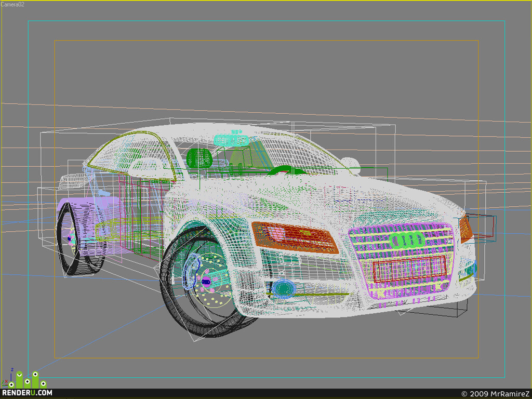Select the front wheel center hub cap
Viewport: 532px width, 399px height.
pos(206,281)
